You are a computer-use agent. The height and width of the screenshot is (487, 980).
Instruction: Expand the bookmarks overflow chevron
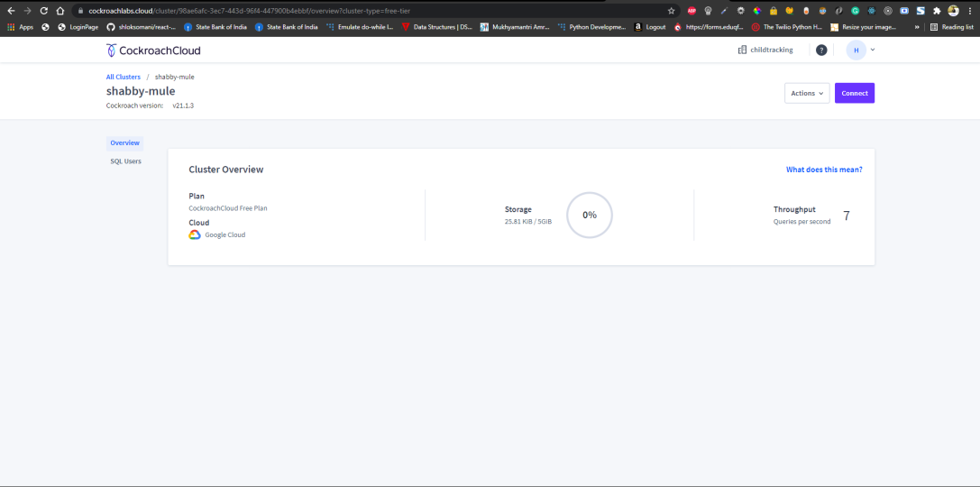coord(917,27)
